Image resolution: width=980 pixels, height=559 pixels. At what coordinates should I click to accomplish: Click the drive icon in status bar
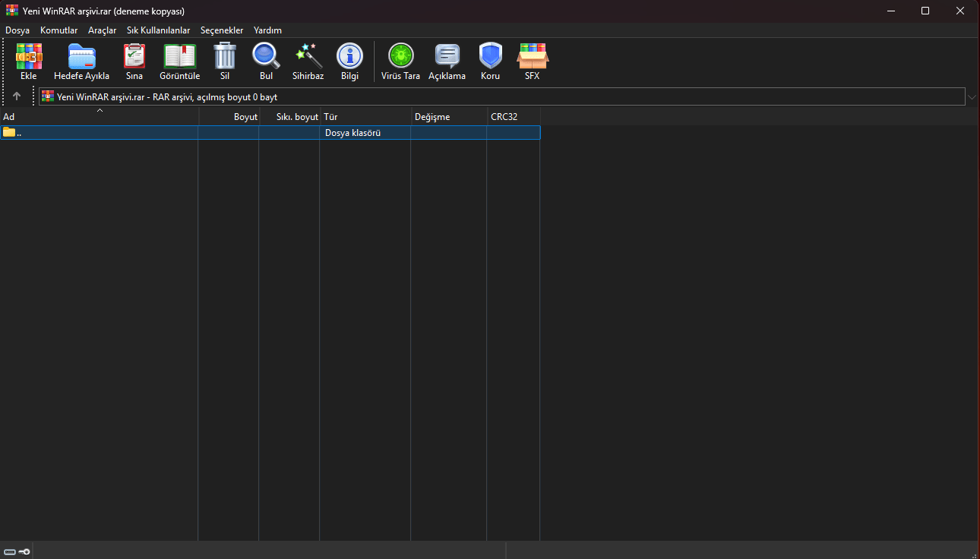10,551
